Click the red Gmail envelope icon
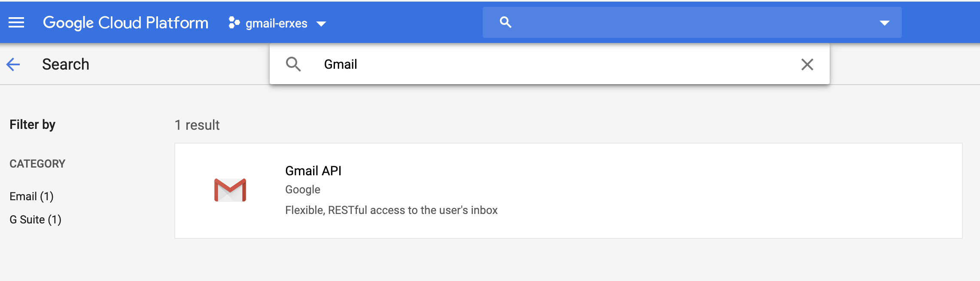980x281 pixels. coord(230,190)
